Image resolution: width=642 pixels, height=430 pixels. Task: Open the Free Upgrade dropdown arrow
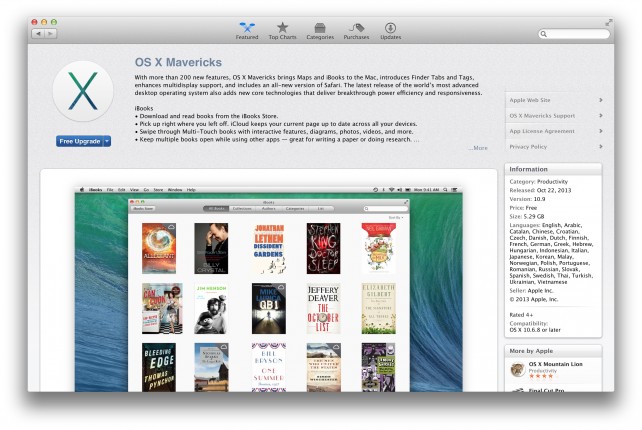coord(107,141)
